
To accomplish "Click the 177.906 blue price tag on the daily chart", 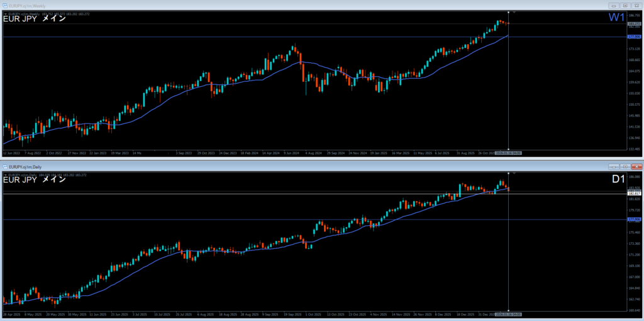I will click(x=633, y=219).
